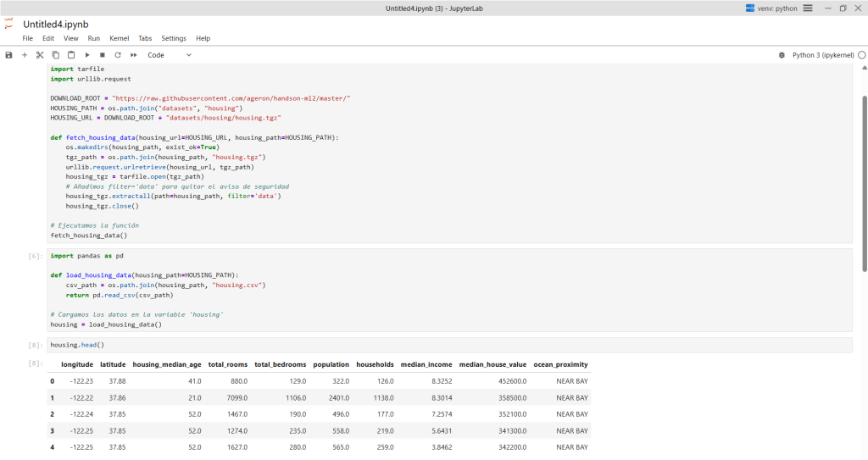Screen dimensions: 868x460
Task: Click the total_bedrooms column header
Action: [280, 364]
